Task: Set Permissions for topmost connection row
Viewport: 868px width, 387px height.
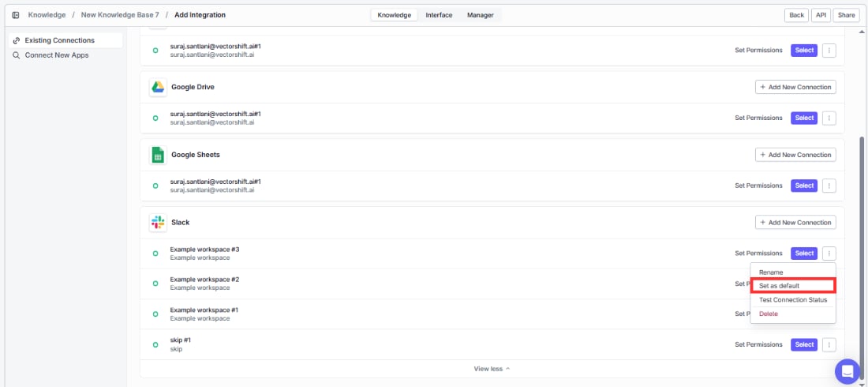Action: pyautogui.click(x=758, y=51)
